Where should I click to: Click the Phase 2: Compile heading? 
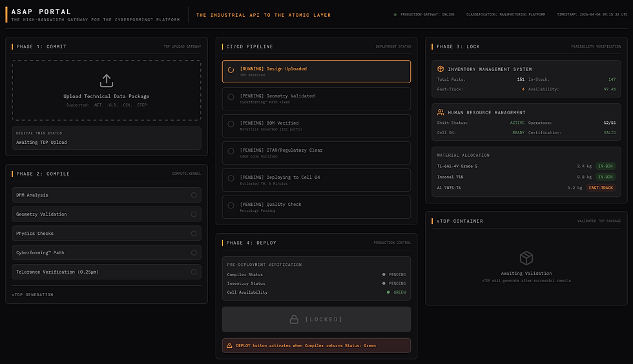[43, 174]
